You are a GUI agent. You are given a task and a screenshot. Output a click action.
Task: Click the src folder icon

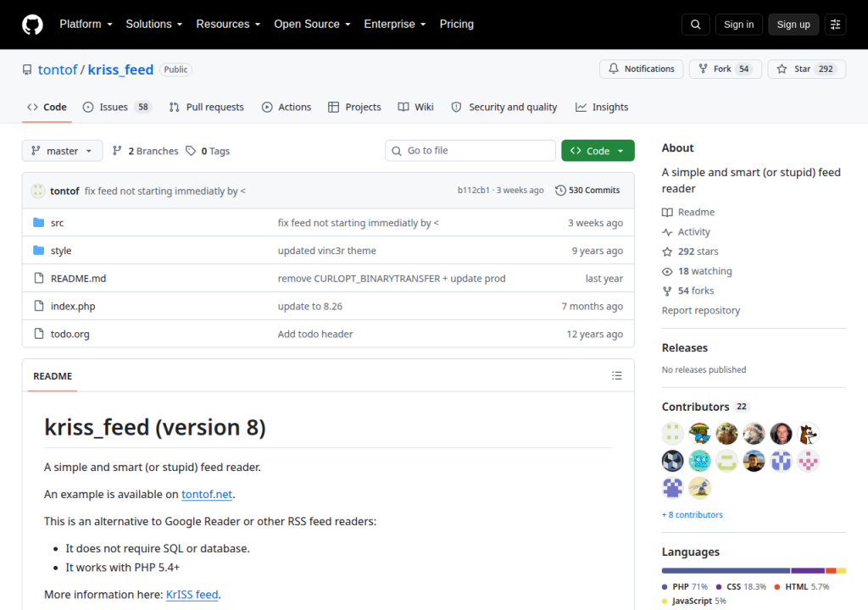pyautogui.click(x=39, y=223)
